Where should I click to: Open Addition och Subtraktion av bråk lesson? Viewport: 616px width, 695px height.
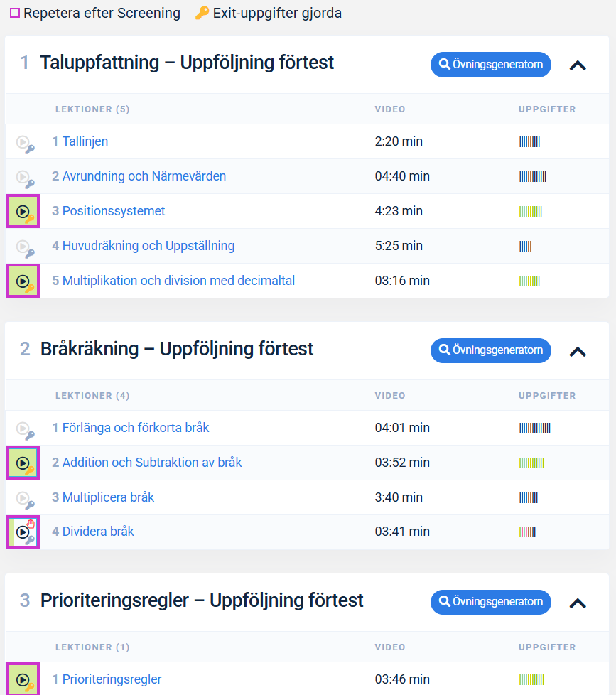pos(151,463)
